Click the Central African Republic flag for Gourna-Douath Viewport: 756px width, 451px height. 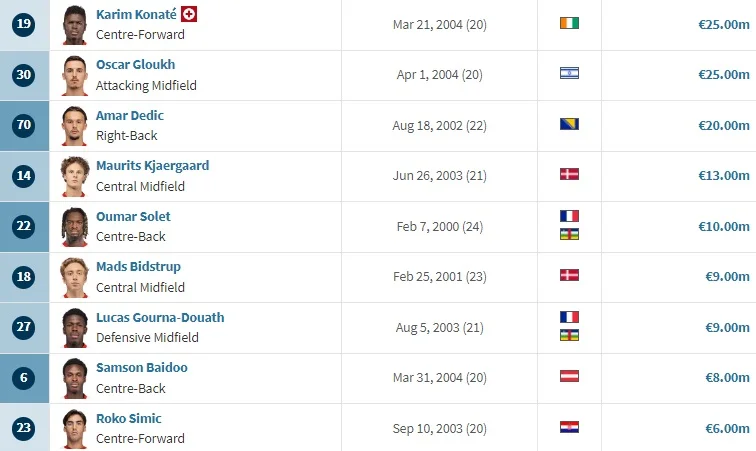tap(570, 335)
